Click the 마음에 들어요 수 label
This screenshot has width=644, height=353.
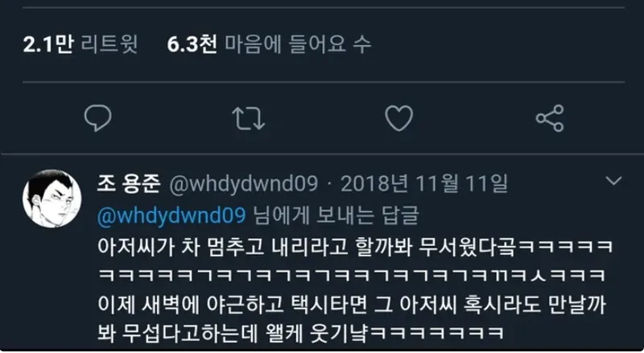click(x=298, y=44)
